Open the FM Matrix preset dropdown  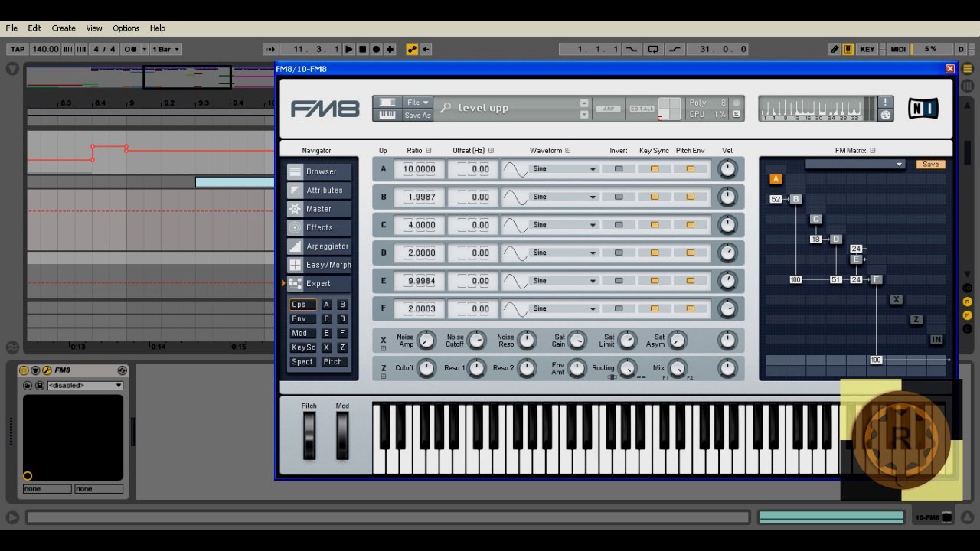click(x=854, y=164)
